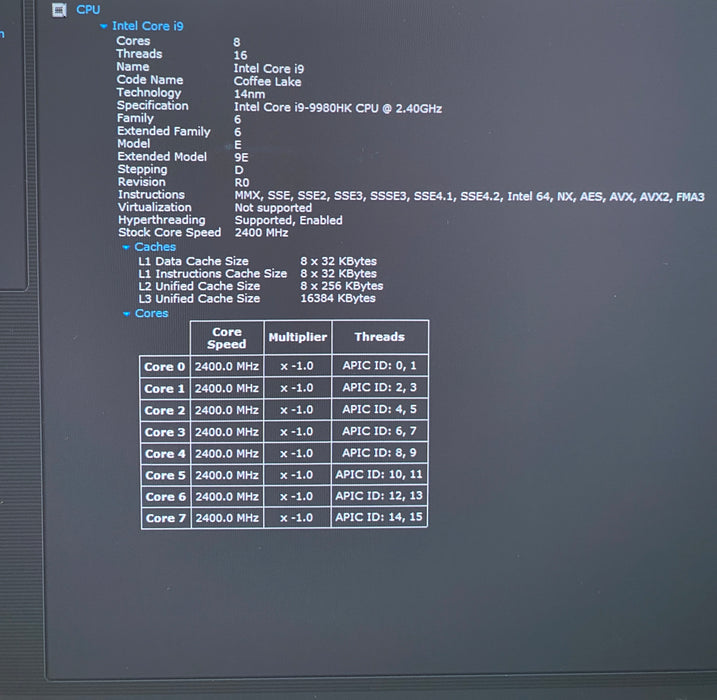Select the Extended Model value 9E

tap(241, 158)
